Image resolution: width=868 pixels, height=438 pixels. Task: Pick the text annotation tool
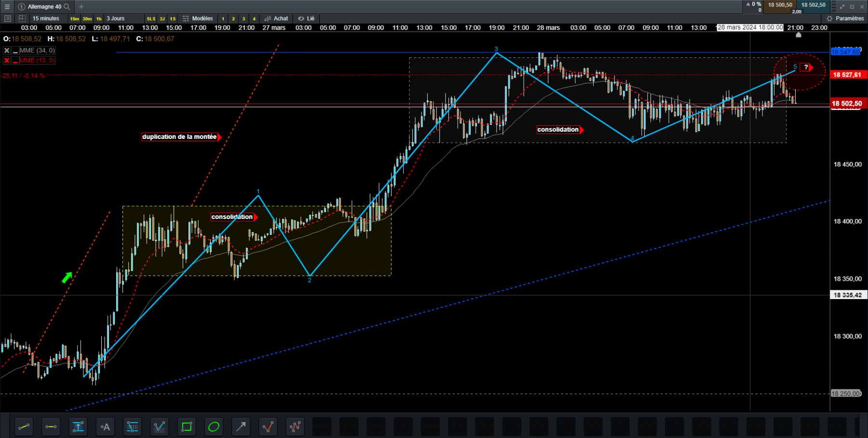pos(105,426)
